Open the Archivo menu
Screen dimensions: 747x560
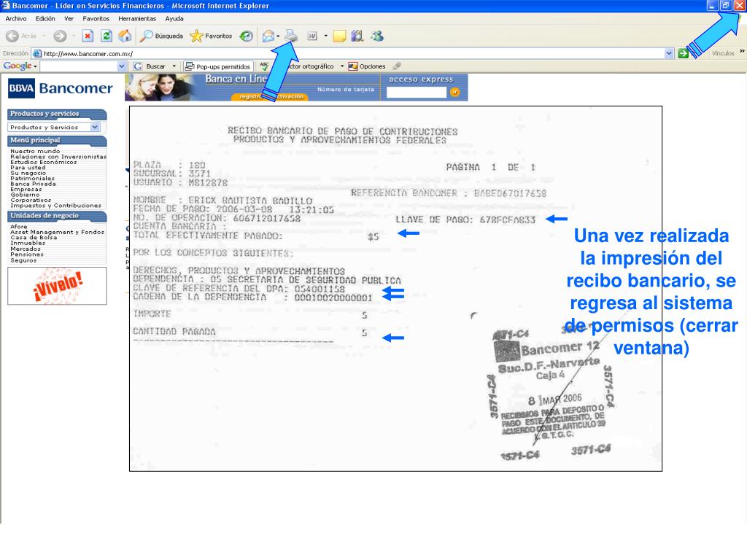pos(16,18)
